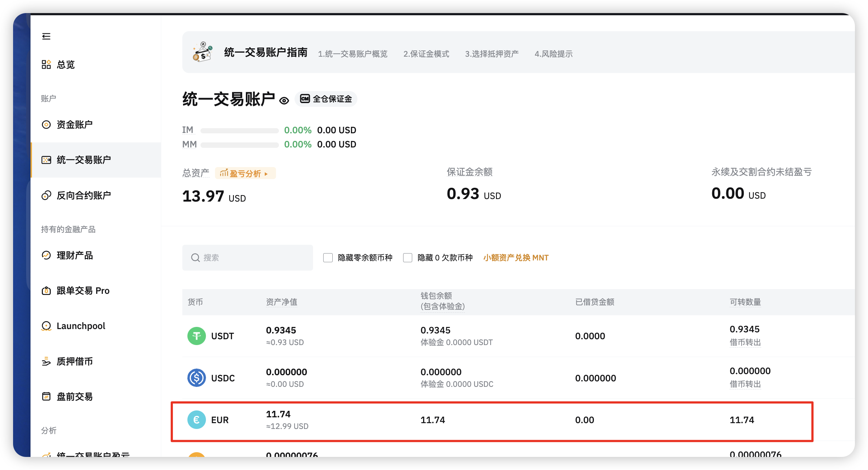Image resolution: width=868 pixels, height=470 pixels.
Task: Open 理财产品 earn products
Action: [x=74, y=255]
